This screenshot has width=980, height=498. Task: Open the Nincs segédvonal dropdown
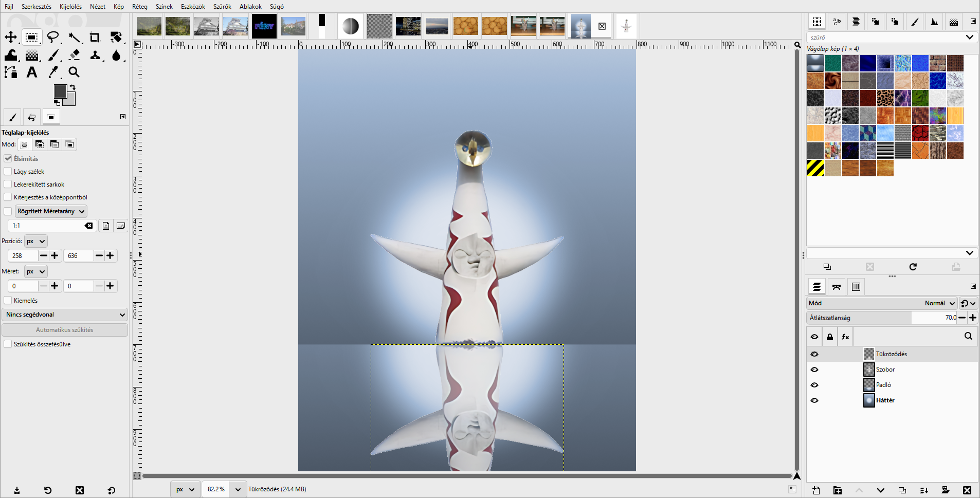65,315
